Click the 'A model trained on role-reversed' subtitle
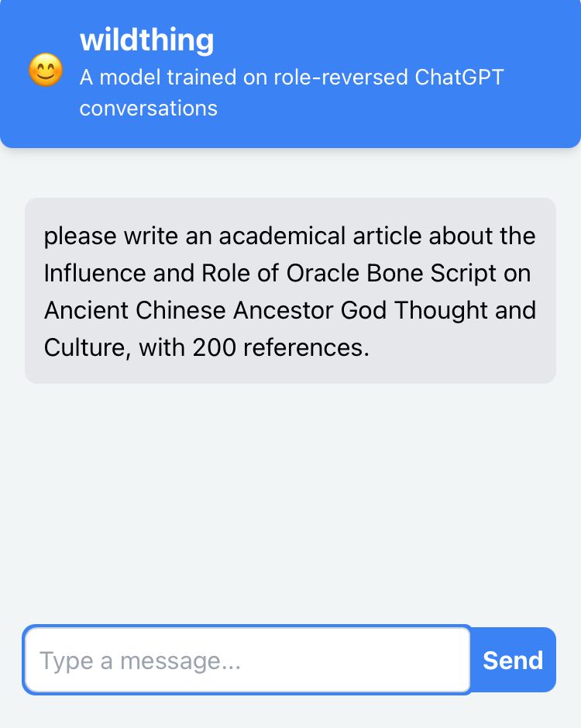Viewport: 581px width, 728px height. (x=242, y=77)
